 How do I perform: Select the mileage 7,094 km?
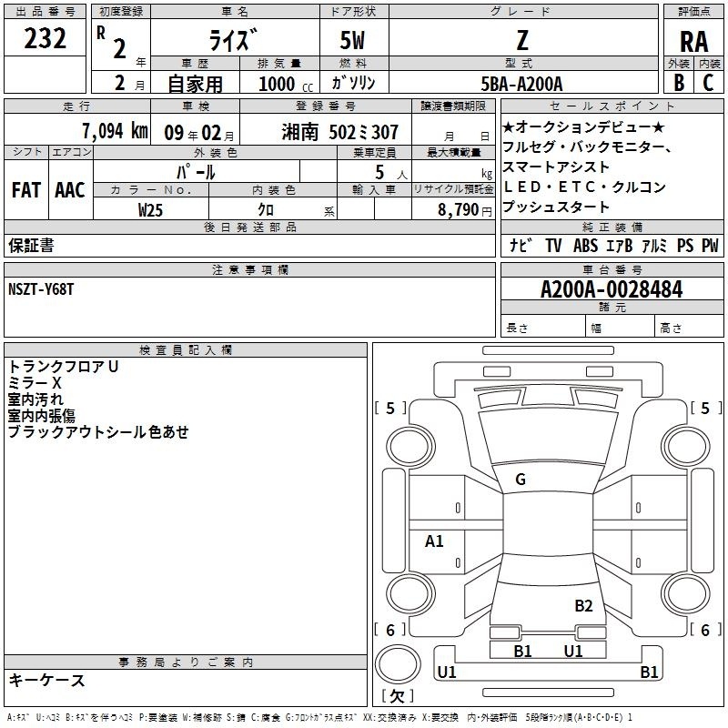click(115, 131)
